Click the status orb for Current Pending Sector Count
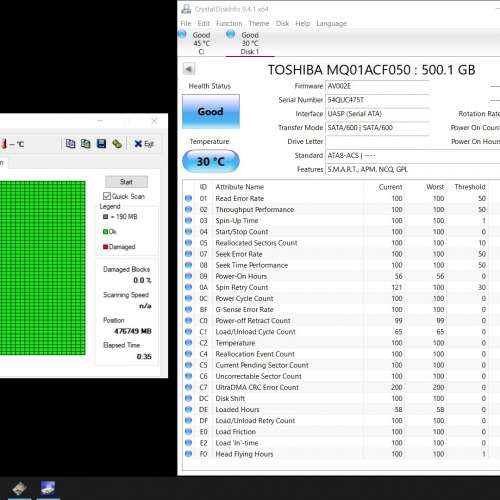This screenshot has width=500, height=500. (x=188, y=365)
